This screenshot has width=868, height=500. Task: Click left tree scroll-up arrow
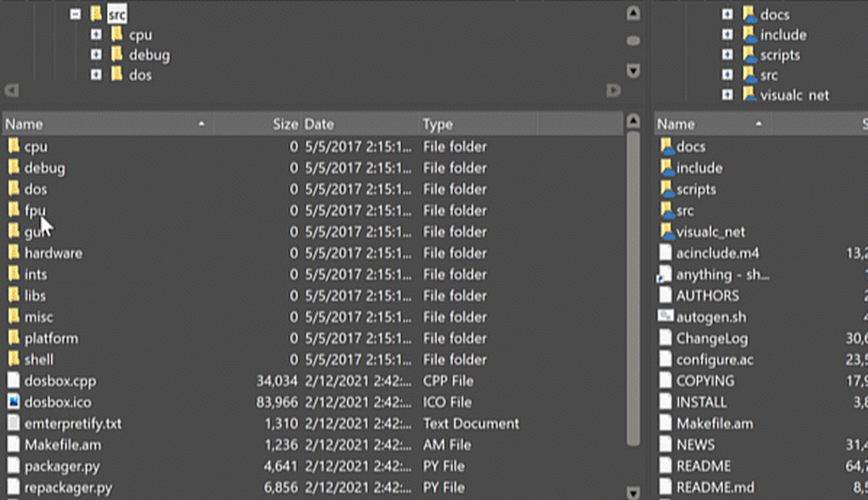[634, 13]
